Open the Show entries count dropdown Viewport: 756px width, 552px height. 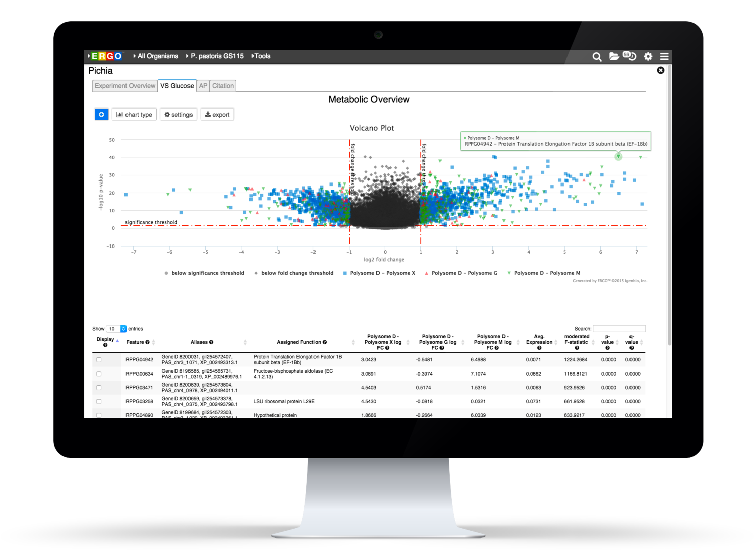(x=115, y=328)
